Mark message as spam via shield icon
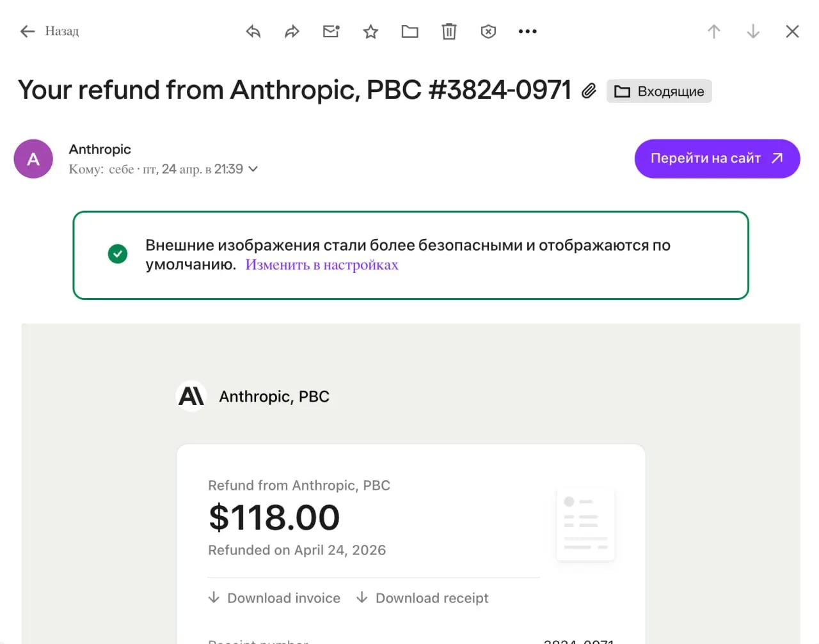 pos(488,31)
